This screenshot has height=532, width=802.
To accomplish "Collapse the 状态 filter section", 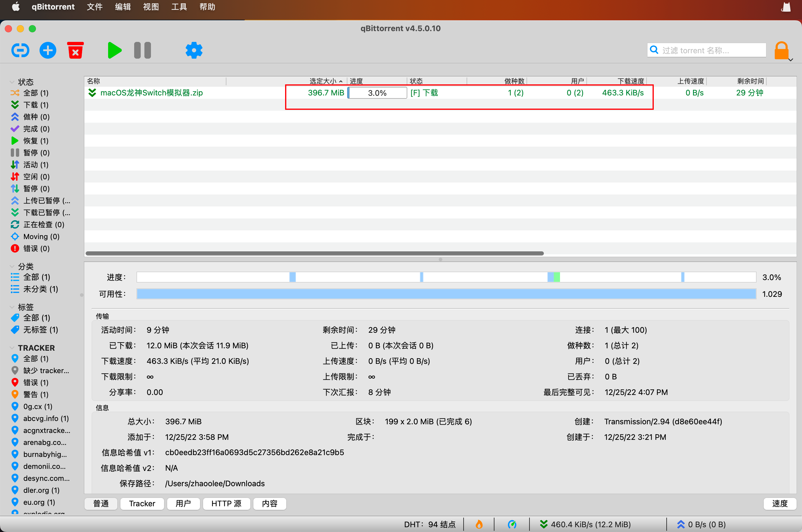I will 12,82.
